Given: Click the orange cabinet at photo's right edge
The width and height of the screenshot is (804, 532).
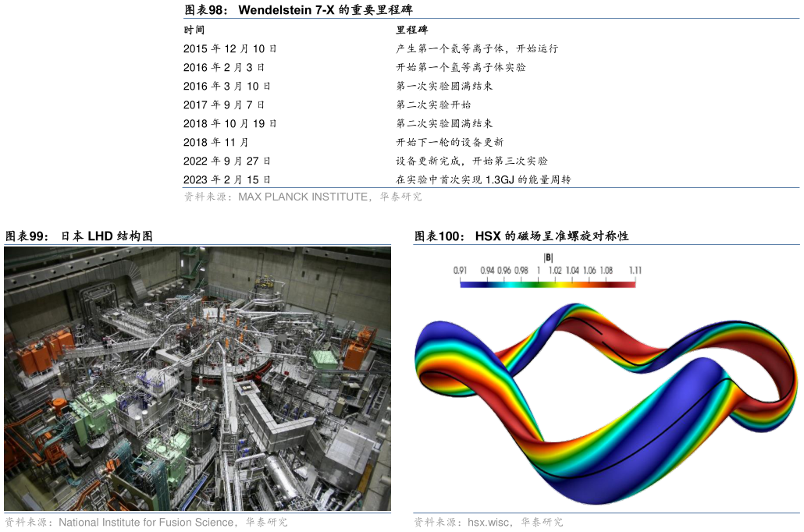Looking at the screenshot, I should click(x=354, y=356).
